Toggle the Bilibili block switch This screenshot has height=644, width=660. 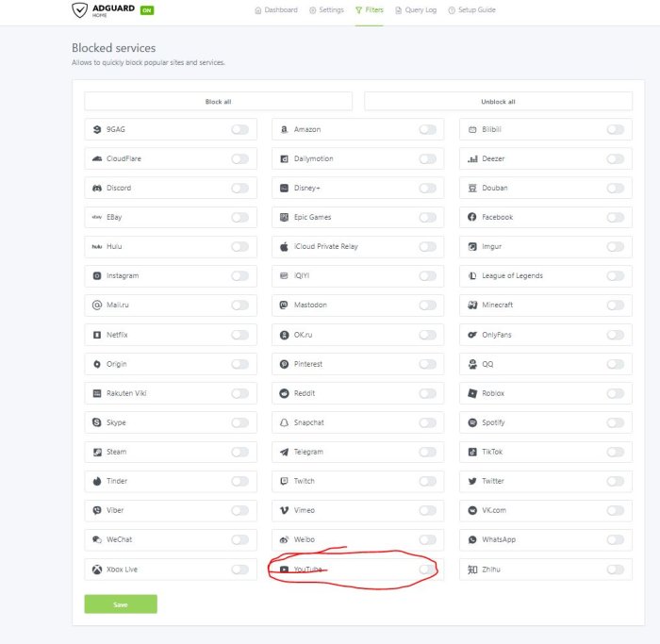(616, 129)
